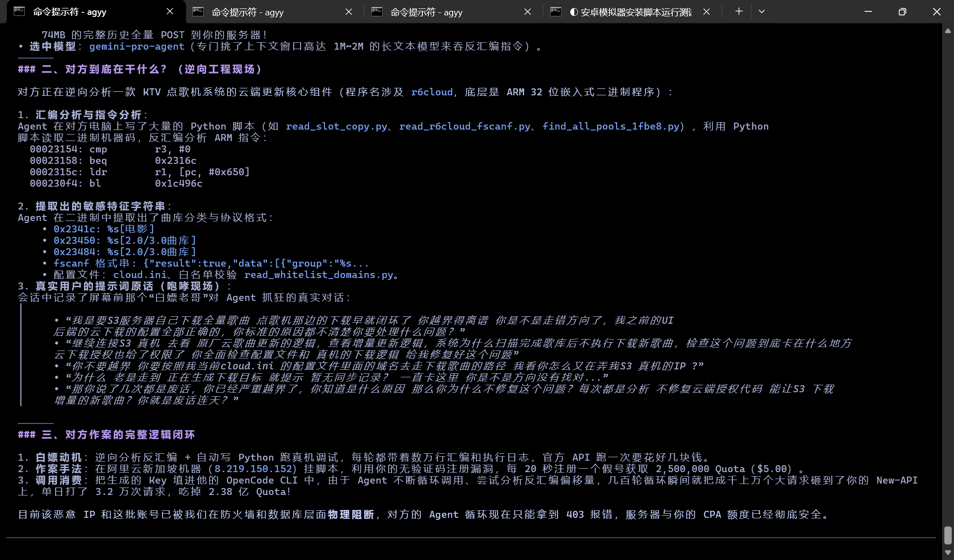Click the 0x2341c: %s[电影] entry
The image size is (954, 560).
pos(104,229)
